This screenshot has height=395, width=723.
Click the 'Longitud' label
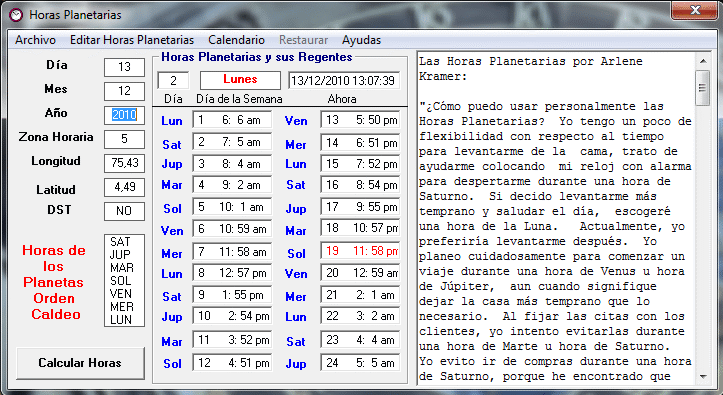tap(56, 161)
